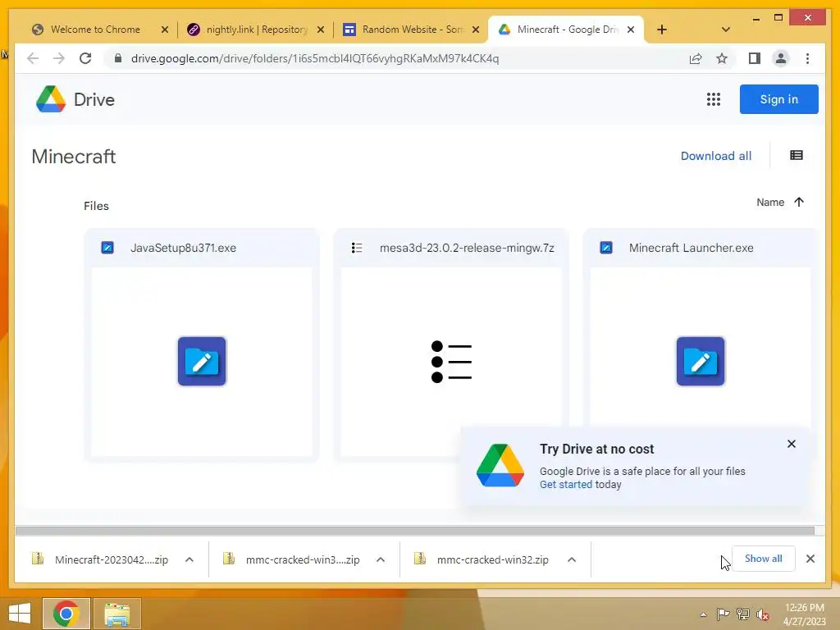Click the Sign in button
Screen dimensions: 840x630
click(779, 99)
